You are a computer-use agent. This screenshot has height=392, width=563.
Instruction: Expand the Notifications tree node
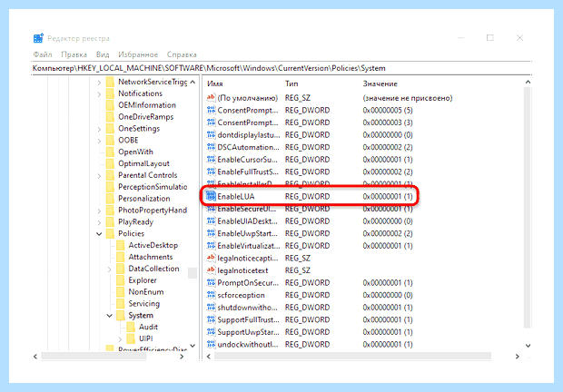click(x=99, y=94)
